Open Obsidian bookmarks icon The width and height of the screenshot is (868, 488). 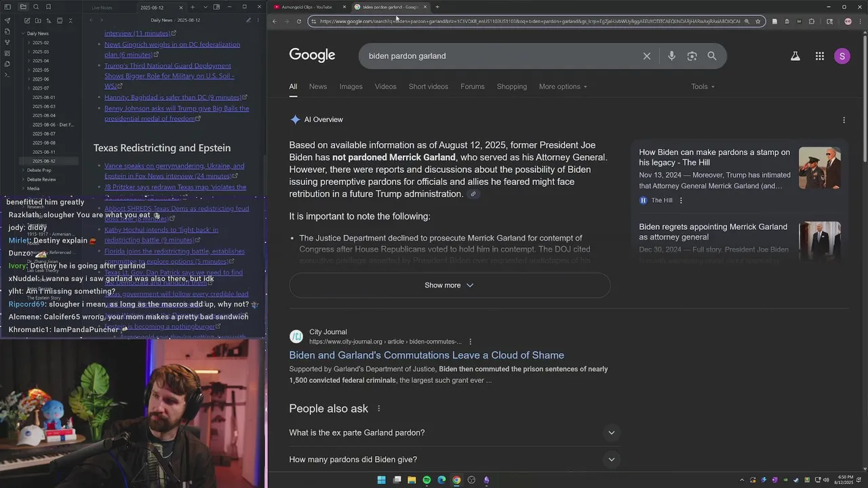coord(48,7)
